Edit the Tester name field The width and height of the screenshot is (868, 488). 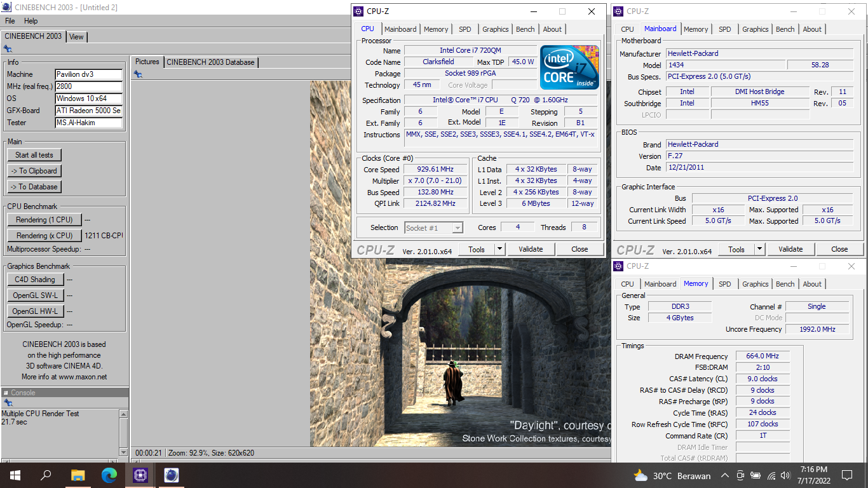(x=88, y=123)
